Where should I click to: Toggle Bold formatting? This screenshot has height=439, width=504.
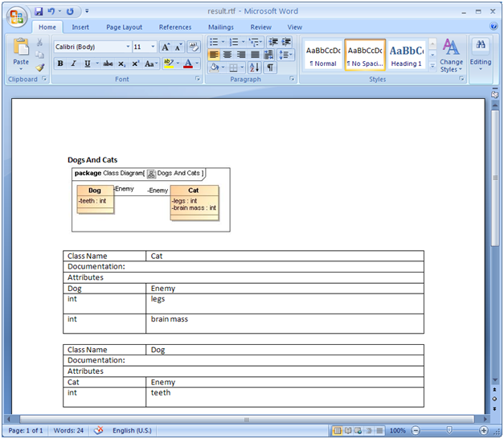click(60, 64)
